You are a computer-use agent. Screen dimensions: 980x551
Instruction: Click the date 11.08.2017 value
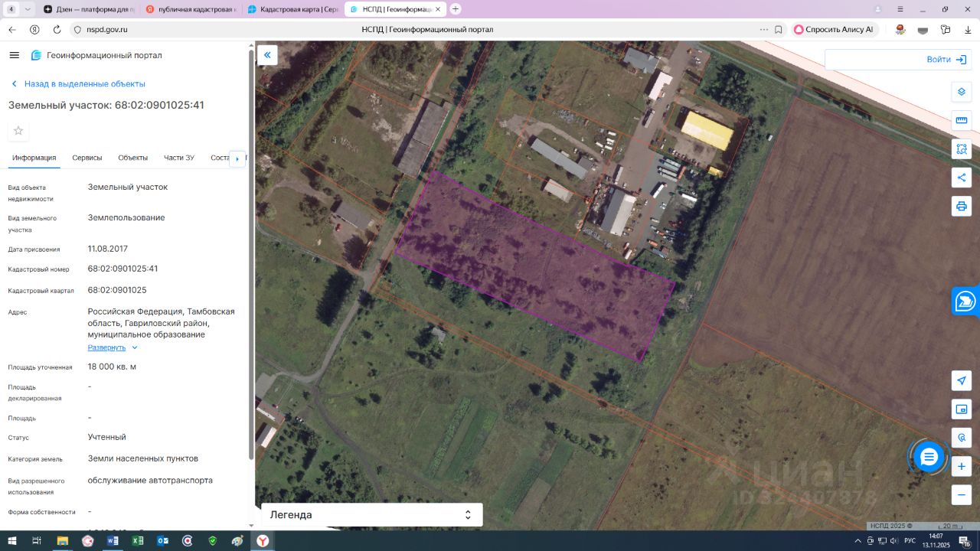coord(108,249)
